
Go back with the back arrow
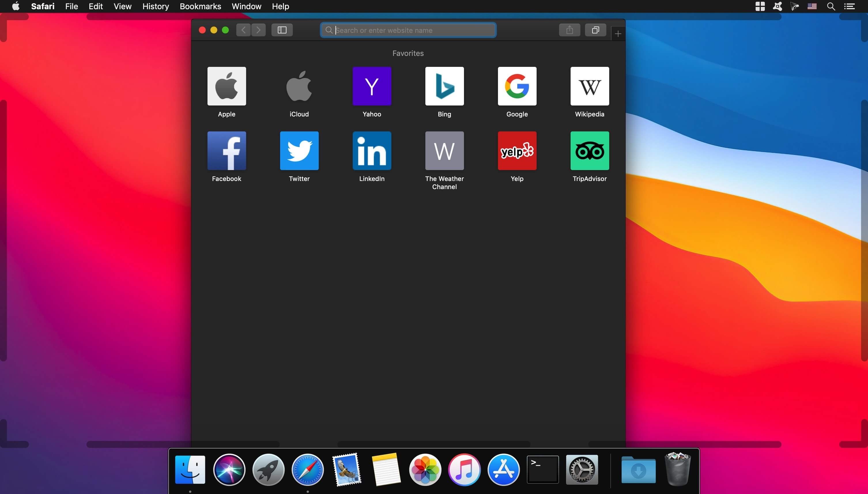(x=243, y=30)
